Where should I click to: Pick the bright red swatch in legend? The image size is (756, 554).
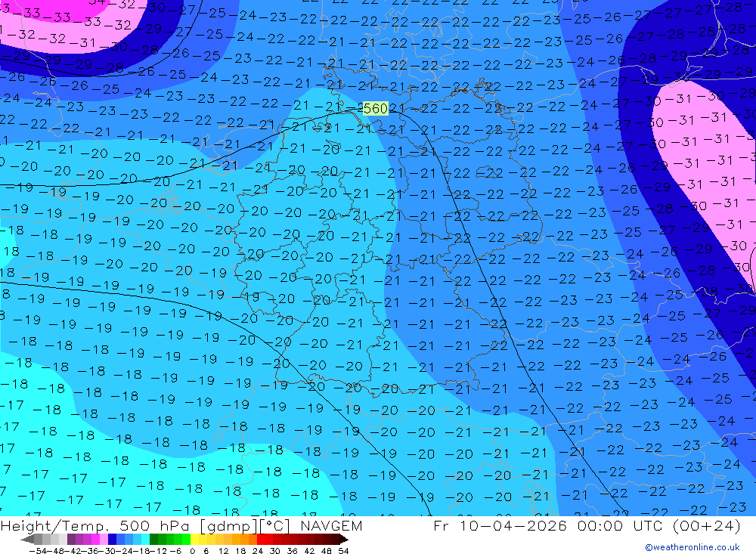265,540
